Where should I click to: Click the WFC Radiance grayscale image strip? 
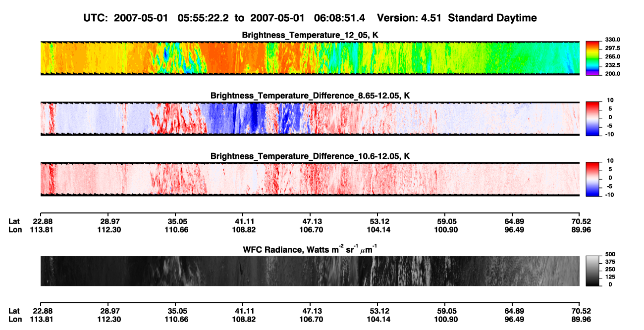point(310,271)
